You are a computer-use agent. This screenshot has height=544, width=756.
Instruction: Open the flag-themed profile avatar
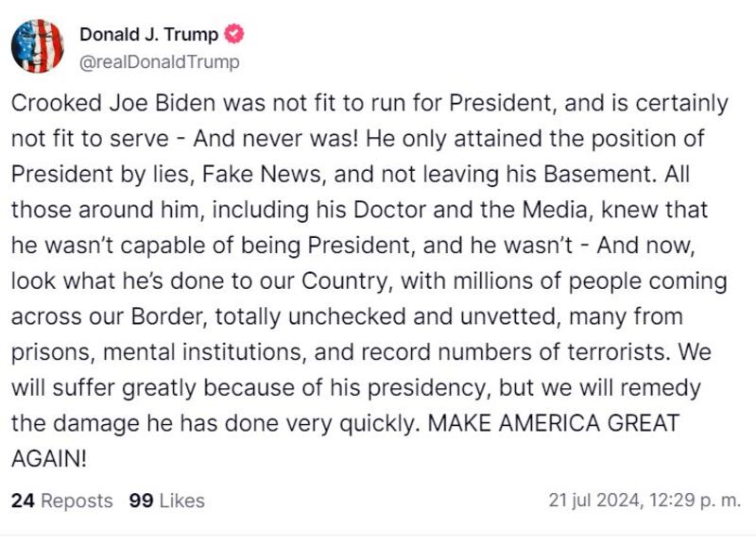click(38, 46)
